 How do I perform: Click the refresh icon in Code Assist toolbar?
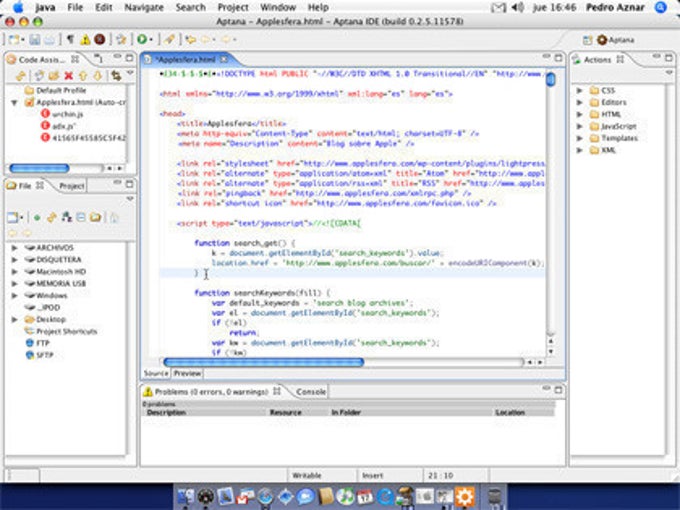click(x=39, y=76)
